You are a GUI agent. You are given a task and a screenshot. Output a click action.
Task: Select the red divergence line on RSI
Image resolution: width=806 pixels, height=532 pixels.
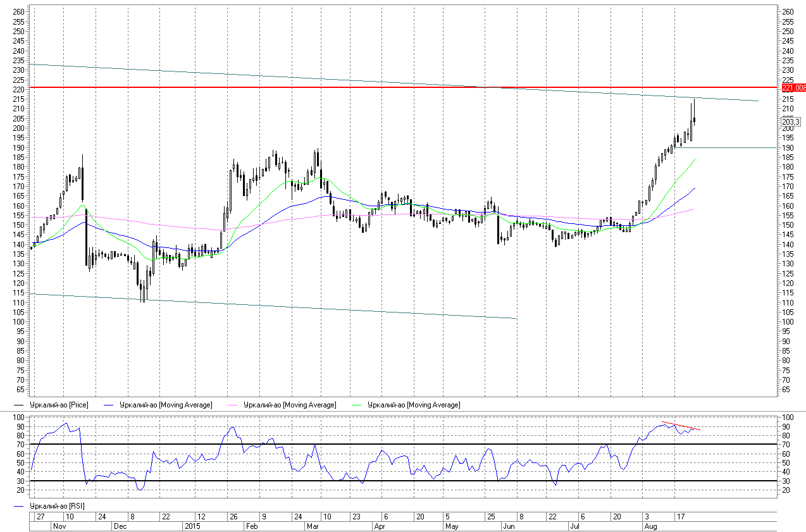[681, 426]
